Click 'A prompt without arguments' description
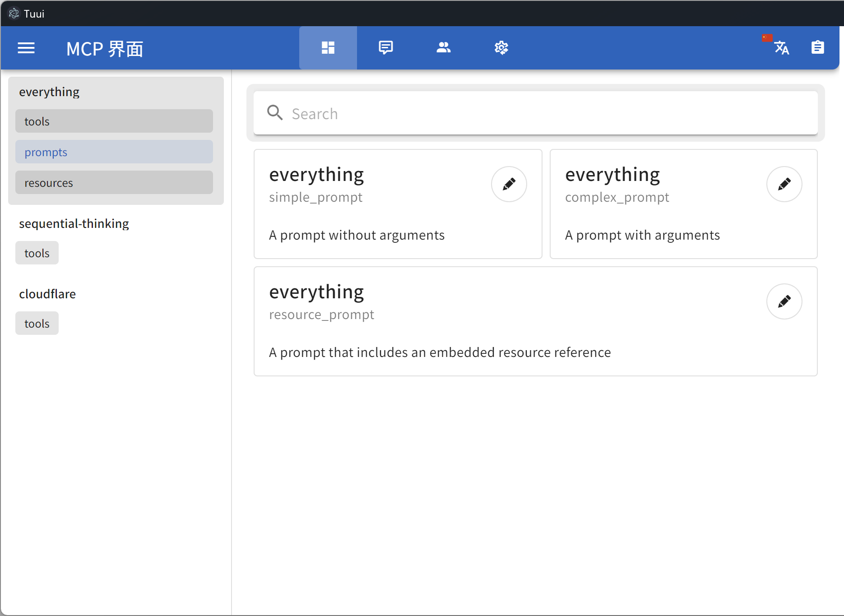Viewport: 844px width, 616px height. [x=357, y=235]
